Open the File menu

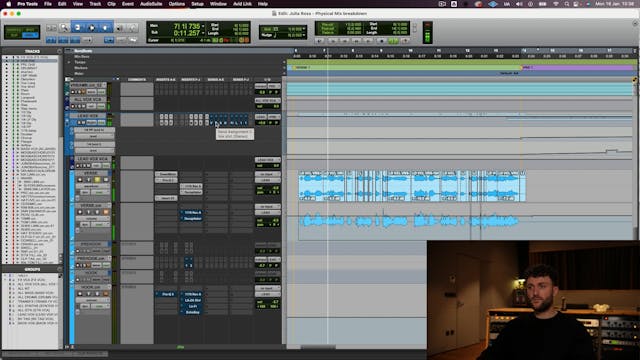48,4
